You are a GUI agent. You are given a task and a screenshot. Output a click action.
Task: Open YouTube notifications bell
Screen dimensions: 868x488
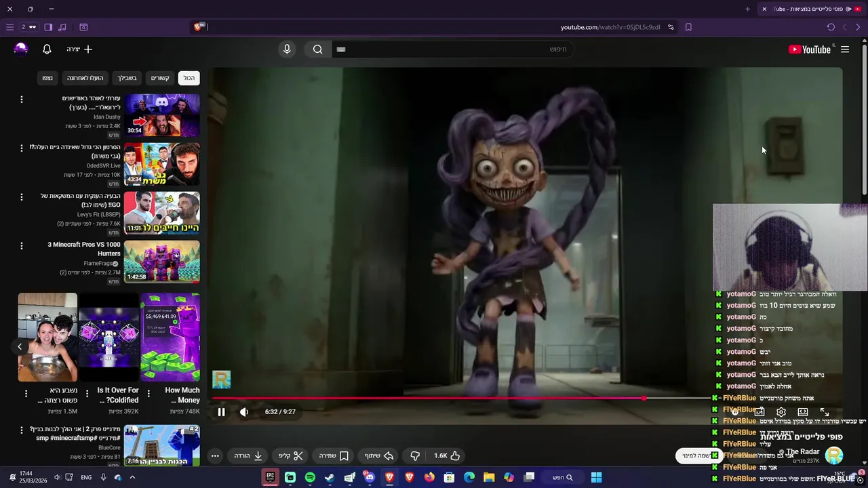pos(47,49)
